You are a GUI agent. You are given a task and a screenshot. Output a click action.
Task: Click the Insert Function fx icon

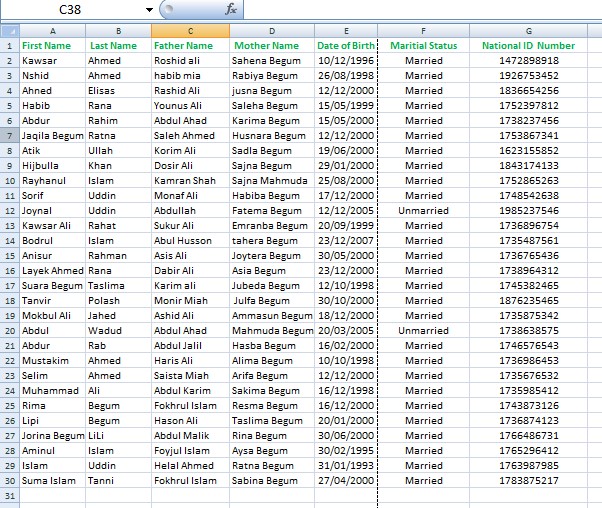click(231, 9)
